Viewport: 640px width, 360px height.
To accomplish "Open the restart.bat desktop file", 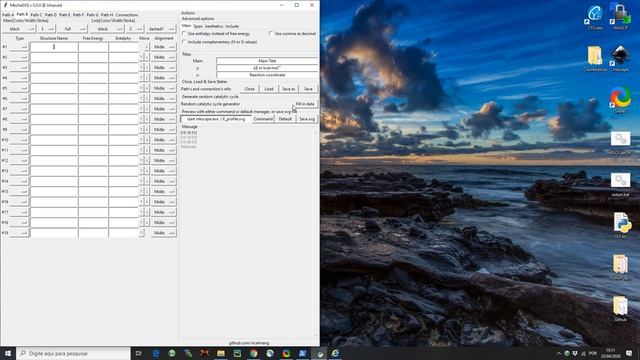I will (x=620, y=184).
